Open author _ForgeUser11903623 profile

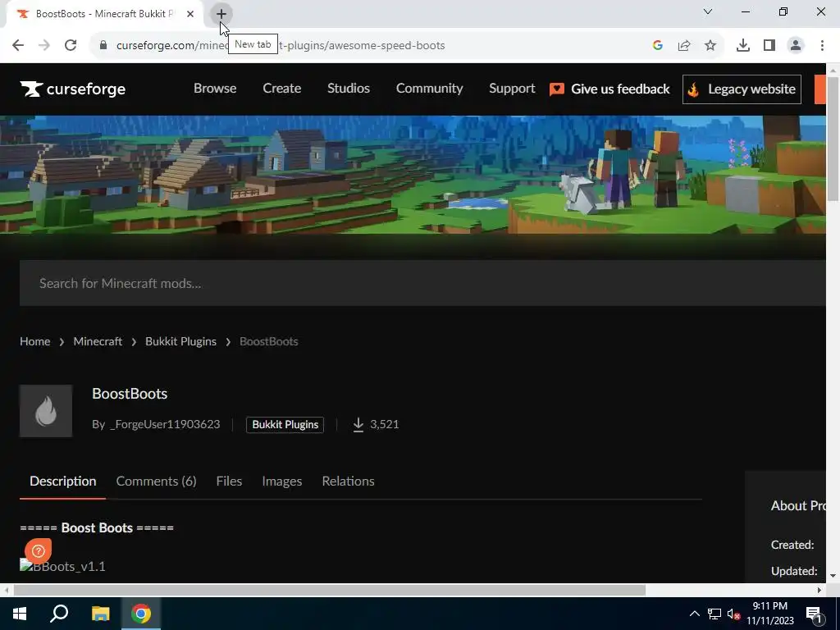point(164,424)
